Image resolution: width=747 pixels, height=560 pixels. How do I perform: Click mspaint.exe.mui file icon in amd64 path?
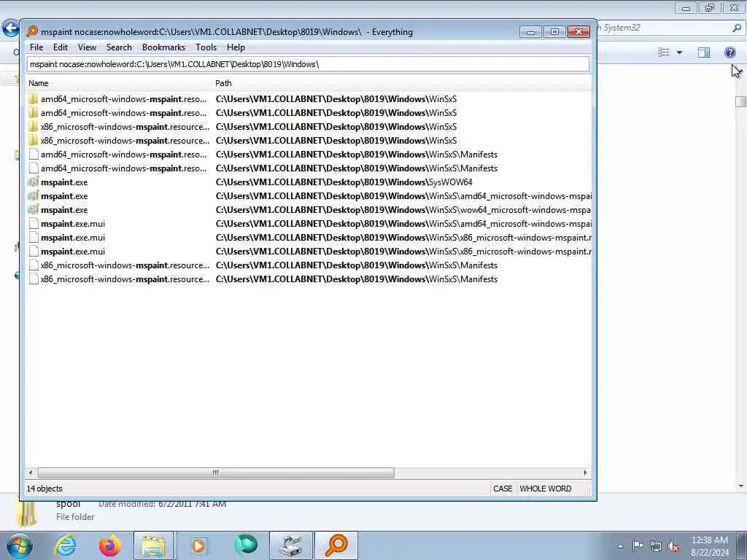click(x=34, y=223)
